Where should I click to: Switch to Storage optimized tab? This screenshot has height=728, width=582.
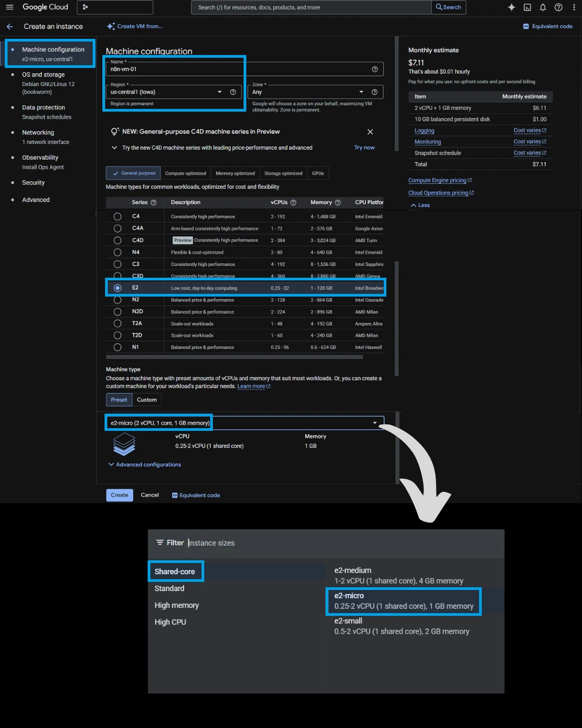coord(283,173)
